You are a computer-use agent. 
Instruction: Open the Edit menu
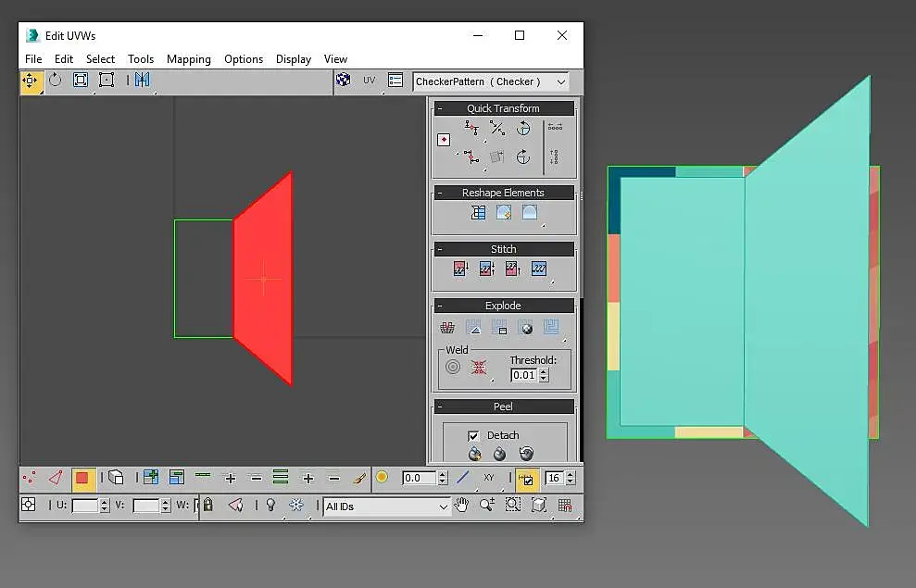coord(64,59)
